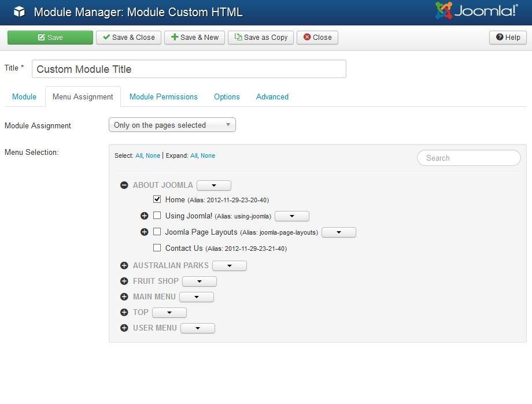532x404 pixels.
Task: Check the Contact Us checkbox
Action: click(157, 247)
